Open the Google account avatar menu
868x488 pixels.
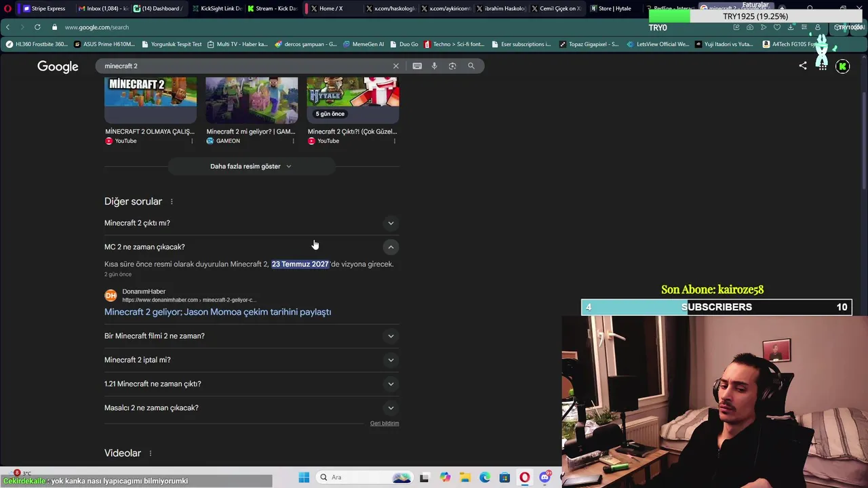coord(843,66)
